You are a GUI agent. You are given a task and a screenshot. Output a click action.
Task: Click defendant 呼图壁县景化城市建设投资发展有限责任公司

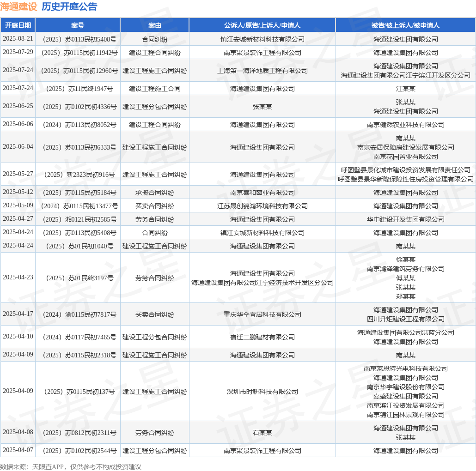(406, 170)
